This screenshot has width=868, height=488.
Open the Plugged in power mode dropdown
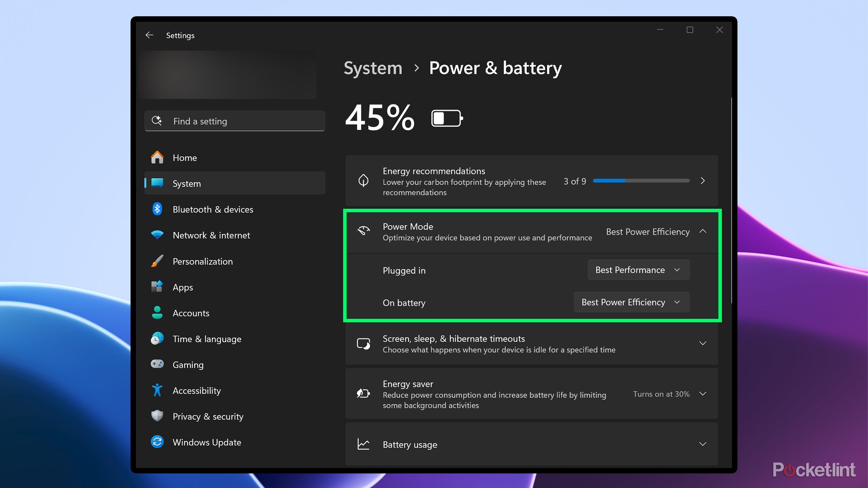coord(638,270)
